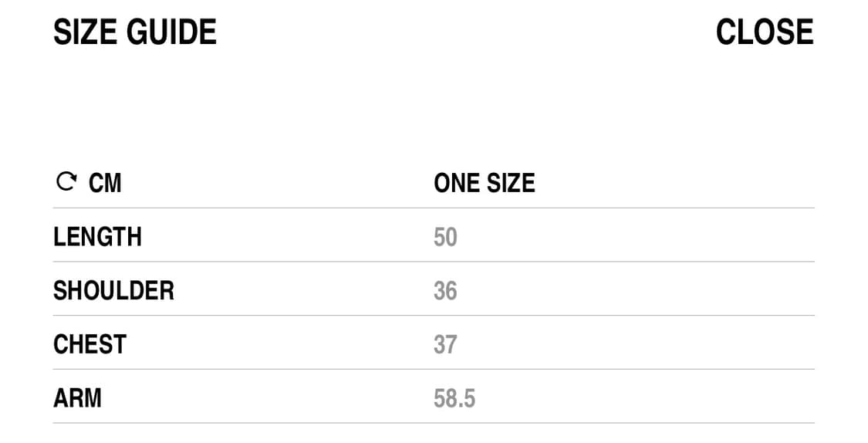Click the unit switch rotate icon

pyautogui.click(x=67, y=182)
